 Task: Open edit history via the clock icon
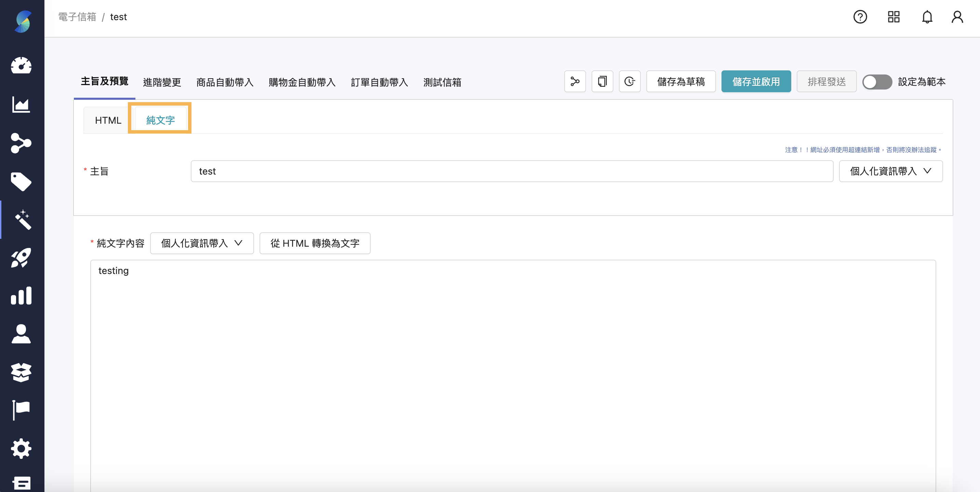coord(630,81)
